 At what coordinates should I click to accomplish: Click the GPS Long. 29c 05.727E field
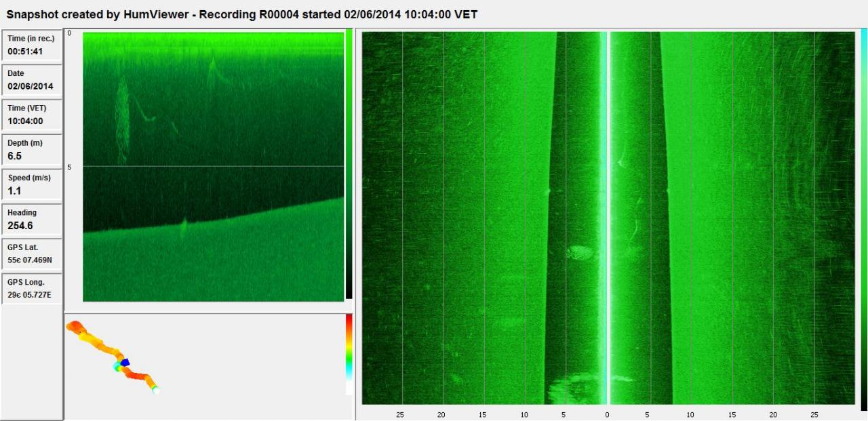31,289
